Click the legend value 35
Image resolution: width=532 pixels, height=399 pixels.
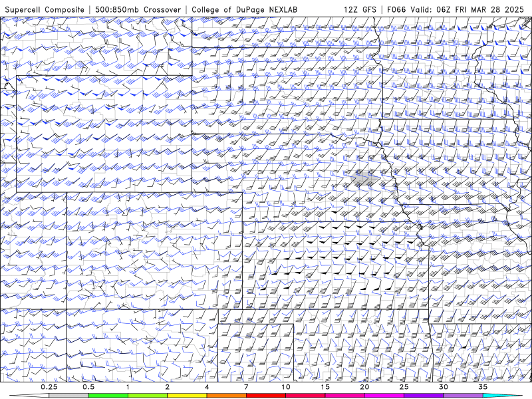pyautogui.click(x=483, y=387)
